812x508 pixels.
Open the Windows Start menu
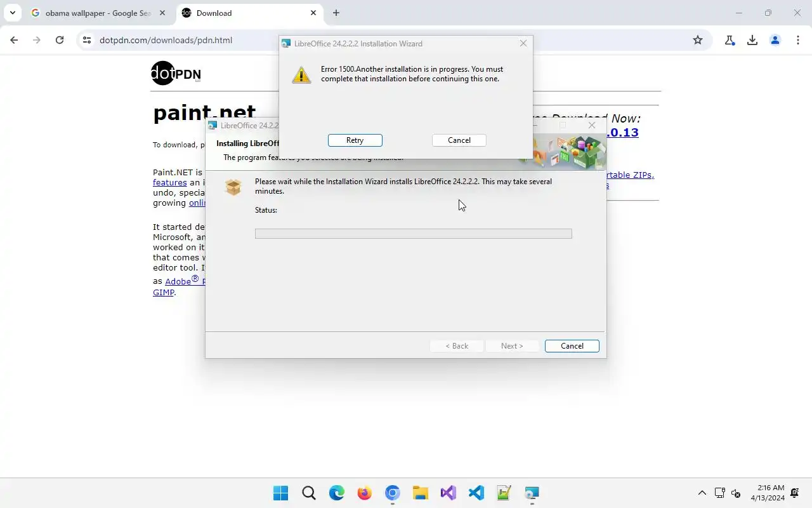coord(280,493)
